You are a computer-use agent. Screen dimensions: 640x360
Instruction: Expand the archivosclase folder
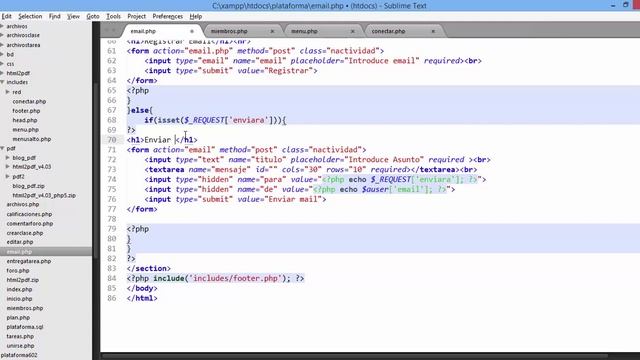[2, 35]
